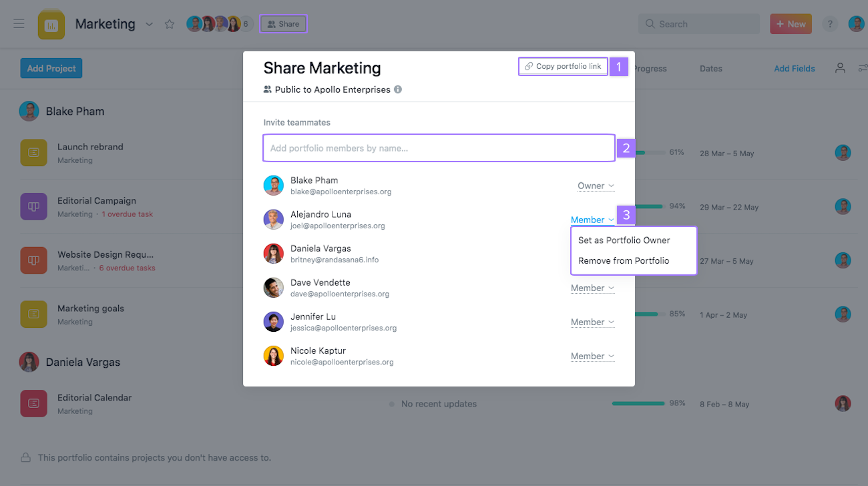Click the Add portfolio members by name field
This screenshot has height=486, width=868.
point(439,148)
